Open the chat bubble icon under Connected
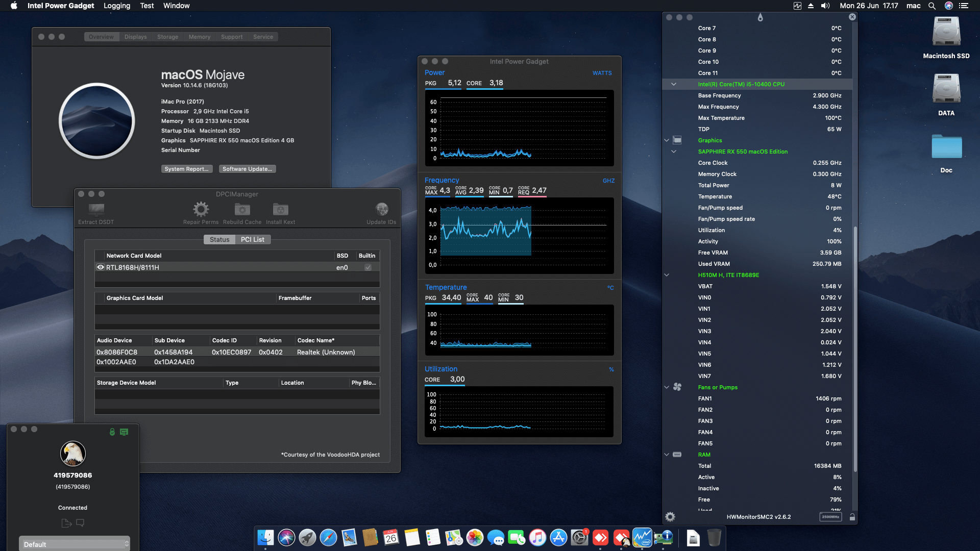Viewport: 980px width, 551px height. (x=80, y=523)
